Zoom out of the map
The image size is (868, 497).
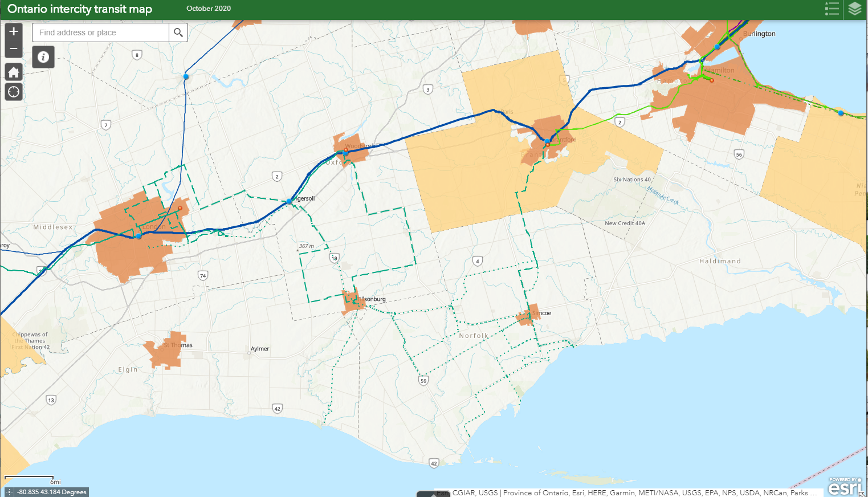pos(14,49)
